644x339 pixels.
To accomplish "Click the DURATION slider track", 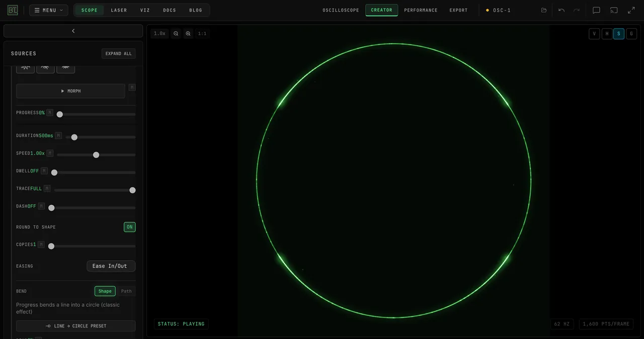I will 101,137.
